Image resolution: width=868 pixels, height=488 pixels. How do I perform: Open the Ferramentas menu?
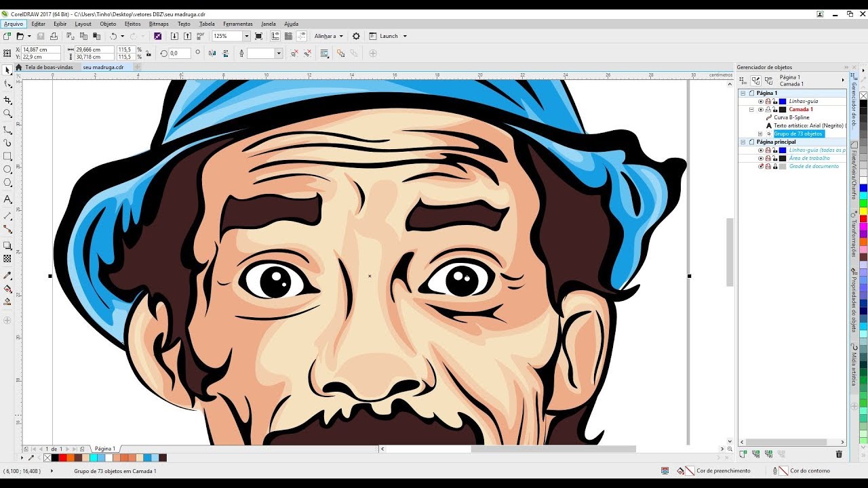238,24
